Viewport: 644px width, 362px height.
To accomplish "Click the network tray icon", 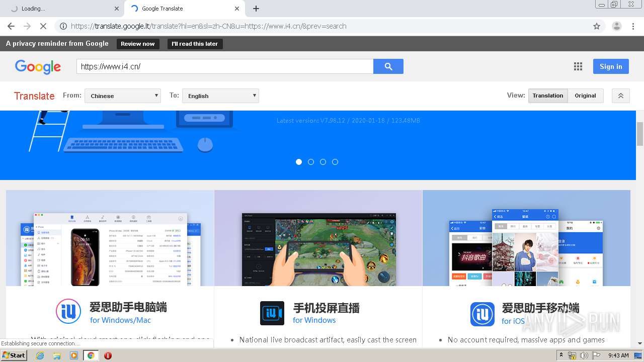I will (572, 355).
